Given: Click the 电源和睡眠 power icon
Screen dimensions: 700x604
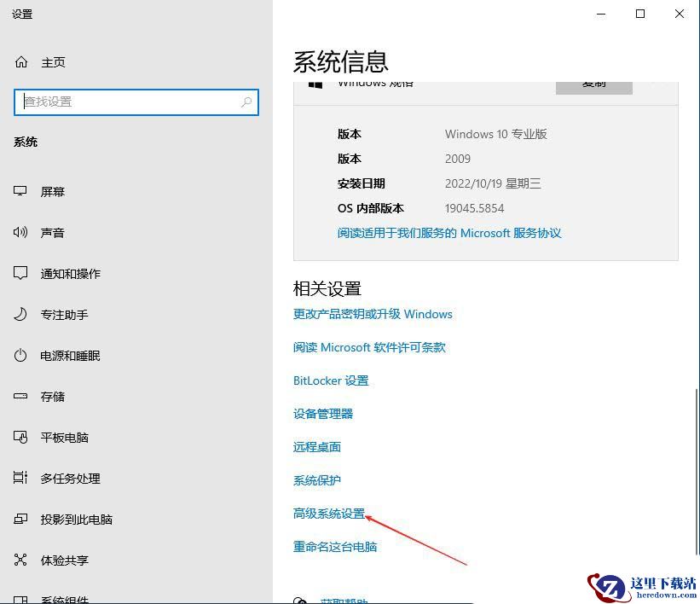Looking at the screenshot, I should (x=20, y=355).
